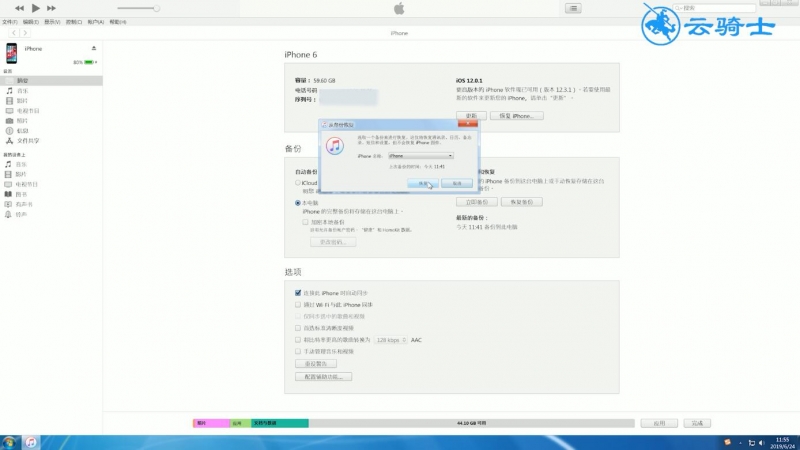
Task: Click the 重设警告 reset warnings button
Action: [316, 364]
